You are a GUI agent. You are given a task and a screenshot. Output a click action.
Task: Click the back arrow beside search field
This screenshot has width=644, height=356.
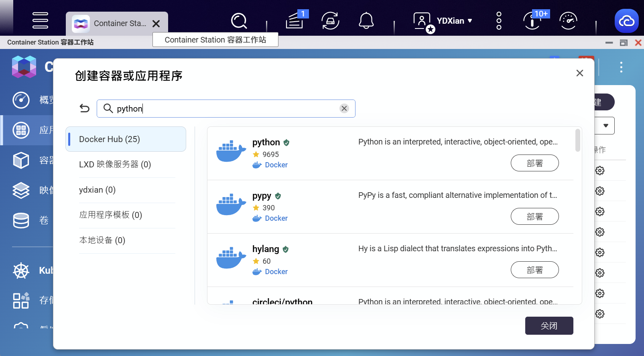[85, 108]
